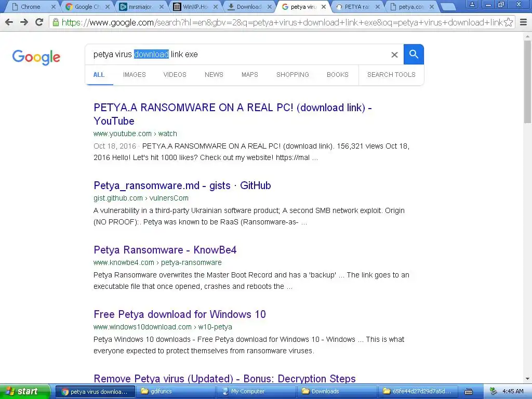Screen dimensions: 532x399
Task: Click the blue magnifier search button
Action: 414,54
